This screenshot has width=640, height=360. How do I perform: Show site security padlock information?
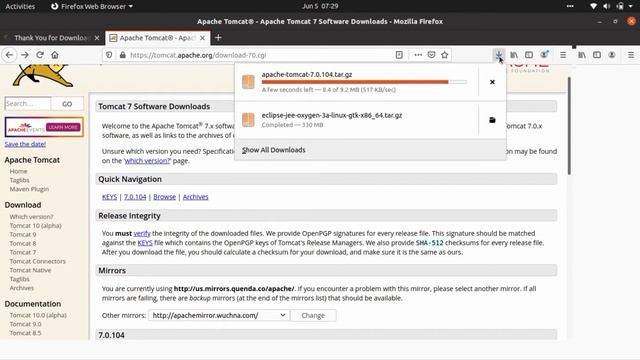pos(122,55)
